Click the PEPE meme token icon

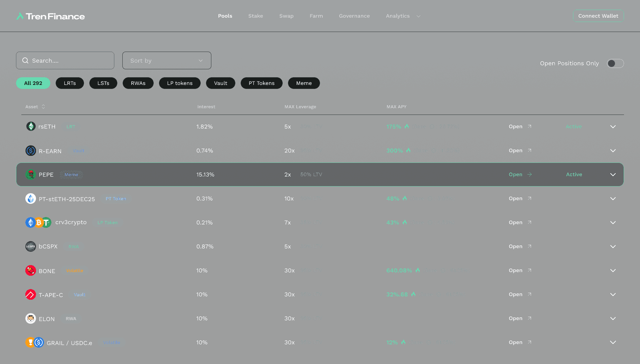(30, 174)
